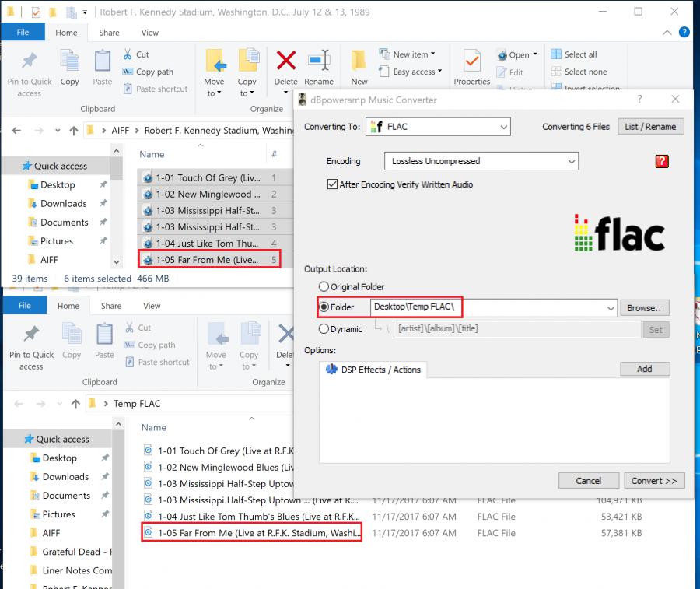Click blue help icon in top Explorer

(x=684, y=32)
